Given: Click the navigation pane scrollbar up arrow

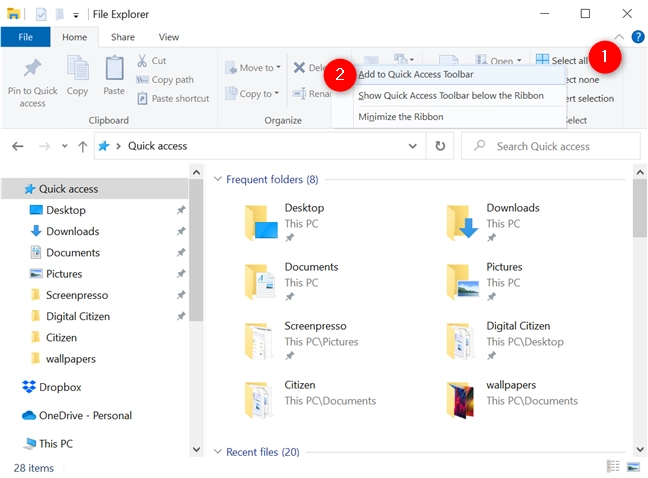Looking at the screenshot, I should click(196, 172).
